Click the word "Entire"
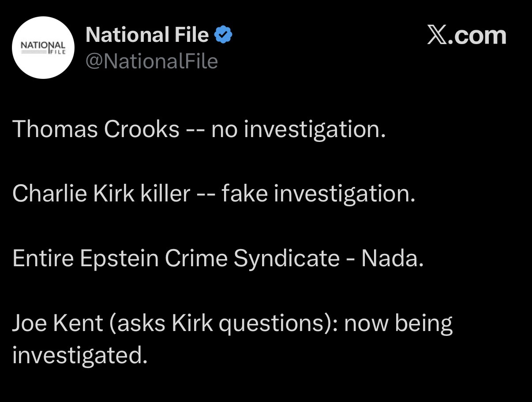The height and width of the screenshot is (402, 532). [42, 258]
